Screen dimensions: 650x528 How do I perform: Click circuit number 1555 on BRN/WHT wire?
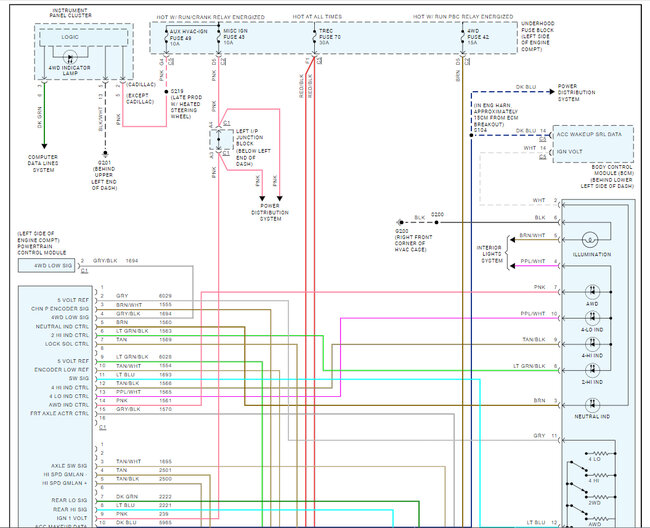(165, 305)
